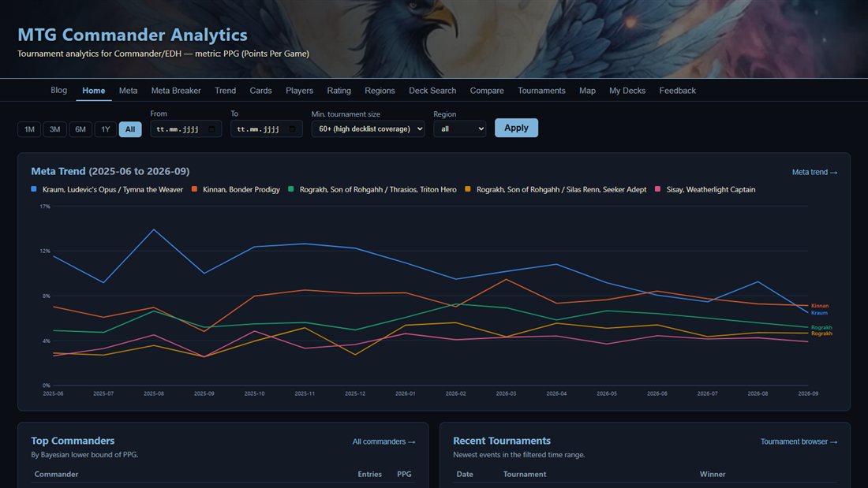Open the Map tab
The width and height of the screenshot is (868, 488).
pos(587,91)
